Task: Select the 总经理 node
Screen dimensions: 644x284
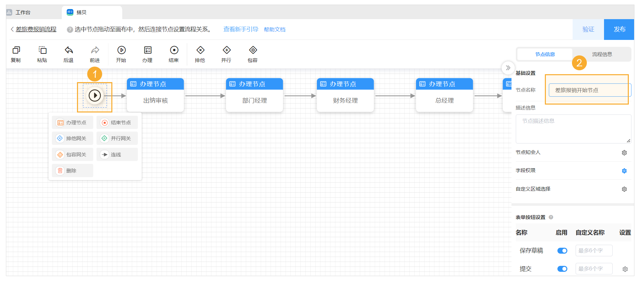Action: point(444,95)
